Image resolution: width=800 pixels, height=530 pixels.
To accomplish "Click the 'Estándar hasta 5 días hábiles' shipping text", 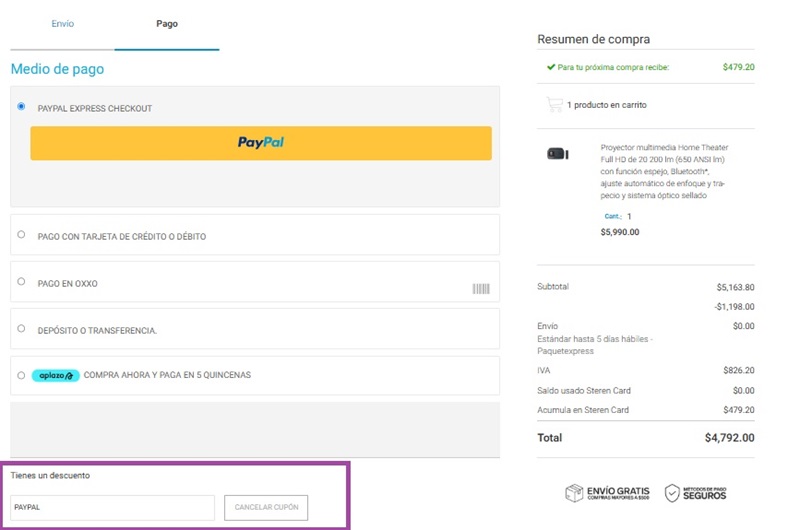I will pyautogui.click(x=595, y=345).
